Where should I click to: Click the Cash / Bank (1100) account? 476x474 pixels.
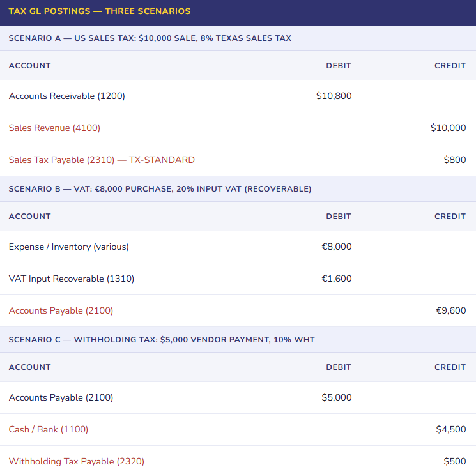pyautogui.click(x=49, y=429)
